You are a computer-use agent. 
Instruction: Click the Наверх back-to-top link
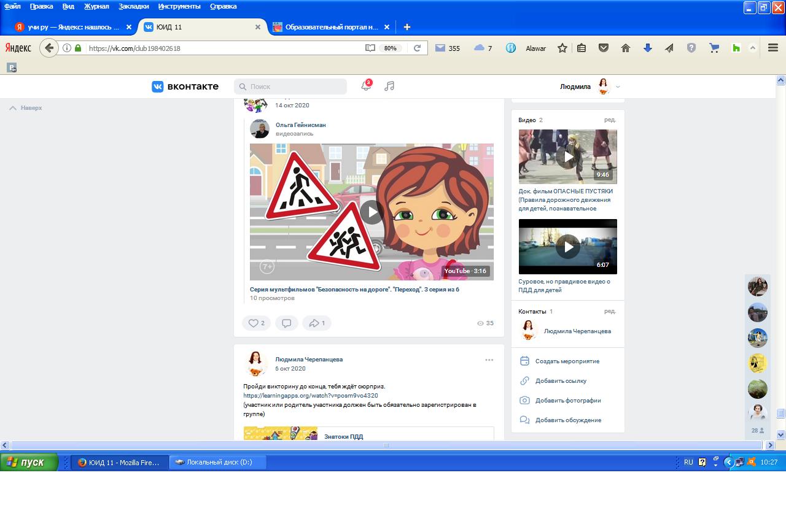(26, 107)
